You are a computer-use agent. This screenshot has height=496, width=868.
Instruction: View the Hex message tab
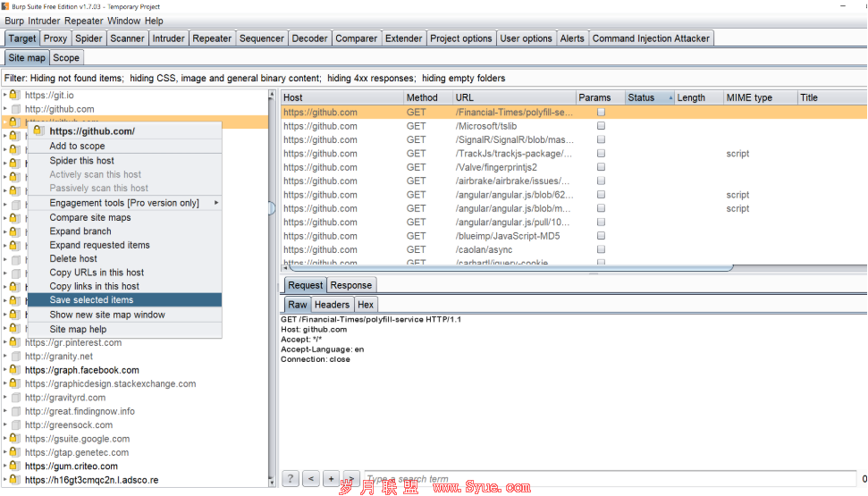[x=366, y=305]
